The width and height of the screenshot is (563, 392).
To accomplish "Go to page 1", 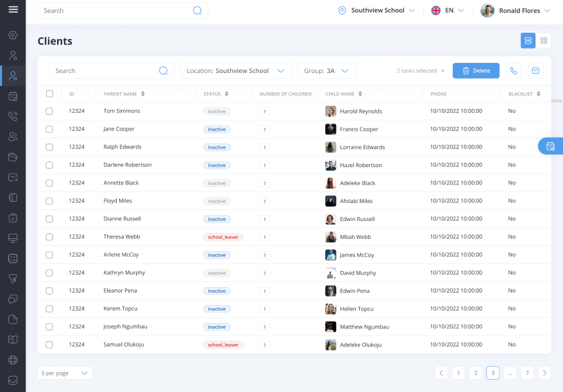I will click(x=458, y=373).
